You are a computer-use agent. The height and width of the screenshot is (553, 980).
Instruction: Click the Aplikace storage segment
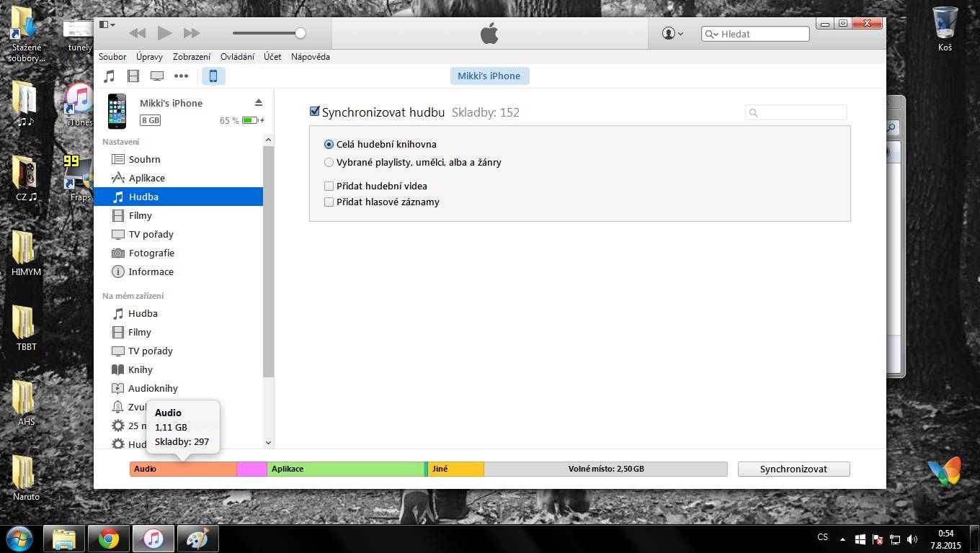click(x=345, y=469)
